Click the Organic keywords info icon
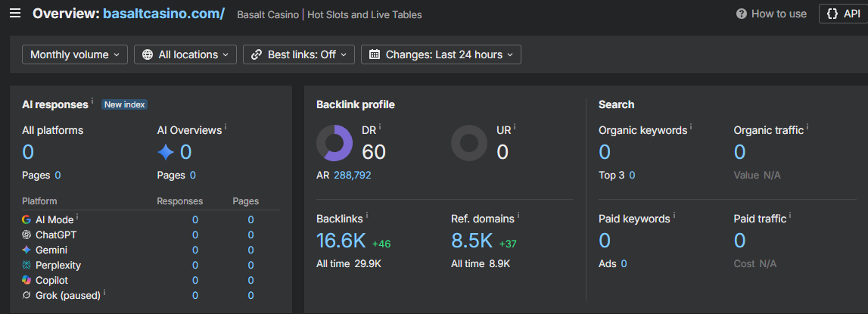The height and width of the screenshot is (314, 868). pyautogui.click(x=691, y=127)
